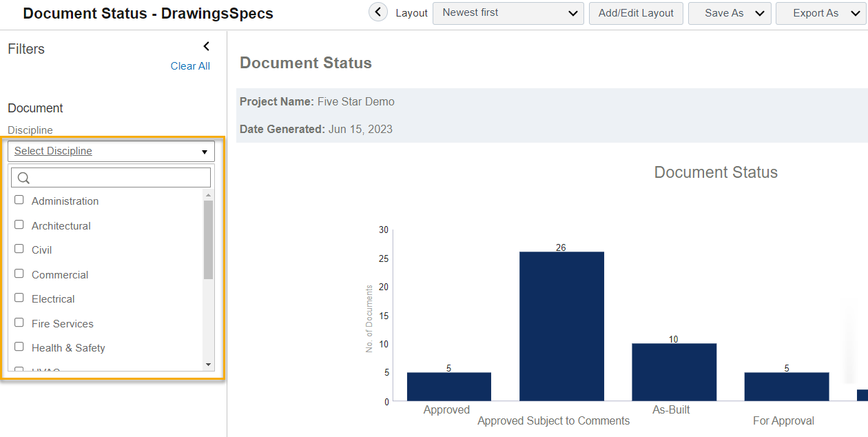Click the Health & Safety label in the list
The image size is (868, 437).
pyautogui.click(x=68, y=348)
